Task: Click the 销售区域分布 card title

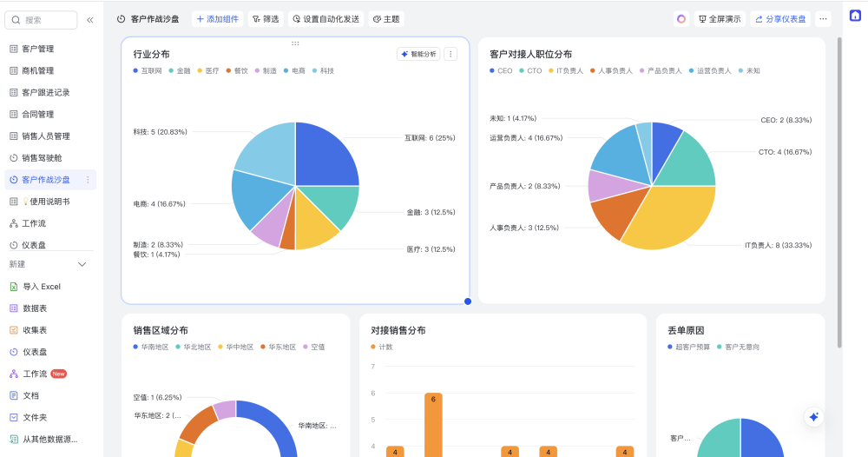Action: [x=161, y=331]
